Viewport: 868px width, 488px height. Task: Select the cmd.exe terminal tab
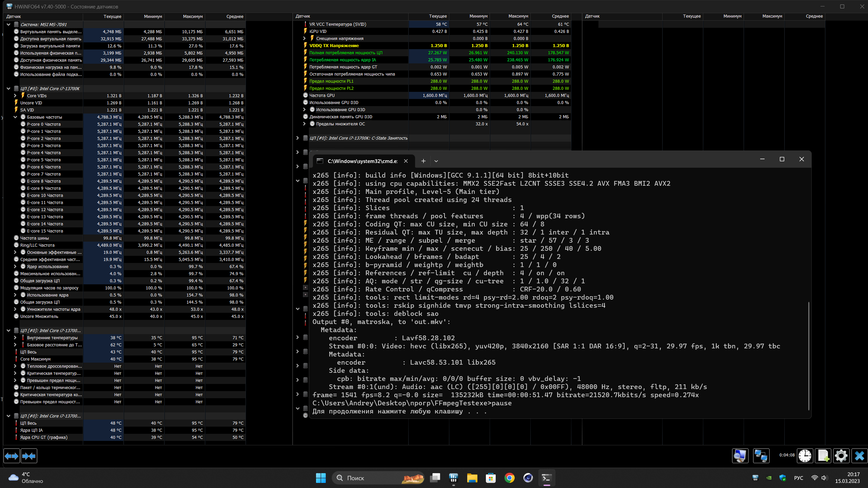(362, 161)
